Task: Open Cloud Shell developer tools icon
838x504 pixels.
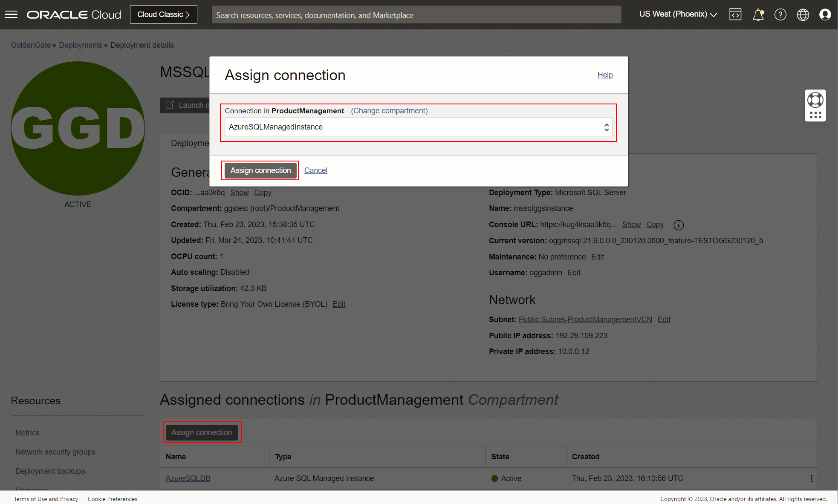Action: (735, 14)
